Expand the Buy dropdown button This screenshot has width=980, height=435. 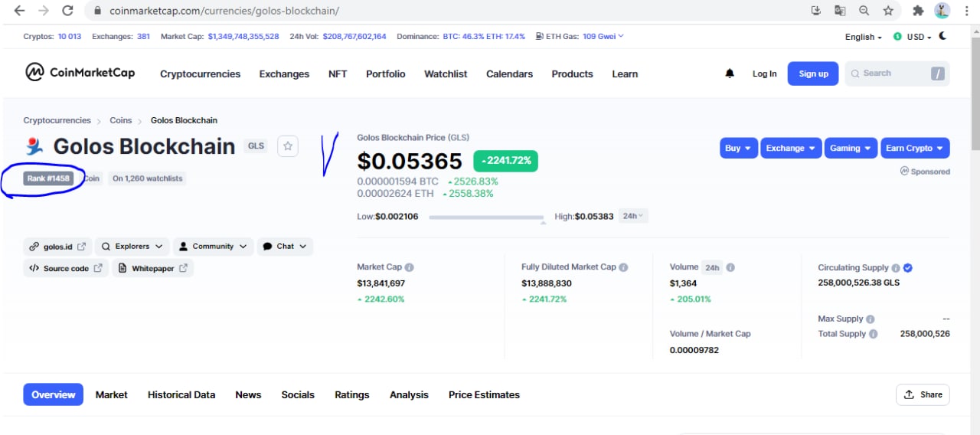tap(739, 148)
